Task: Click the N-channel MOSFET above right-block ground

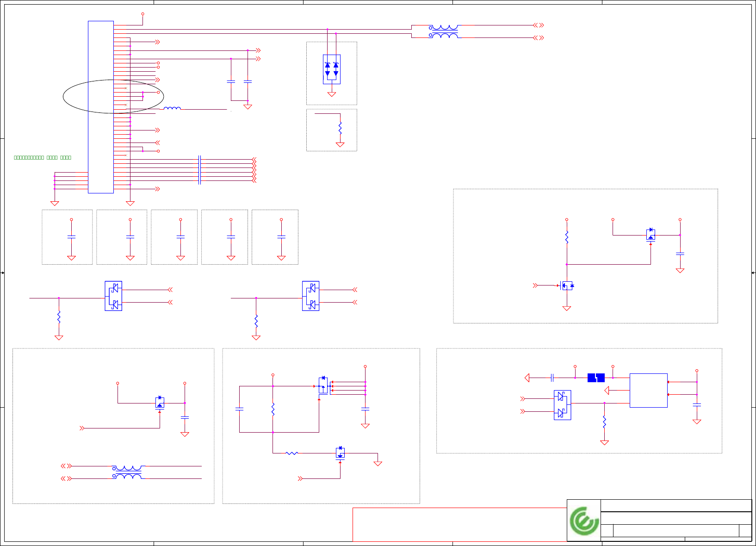Action: click(567, 285)
